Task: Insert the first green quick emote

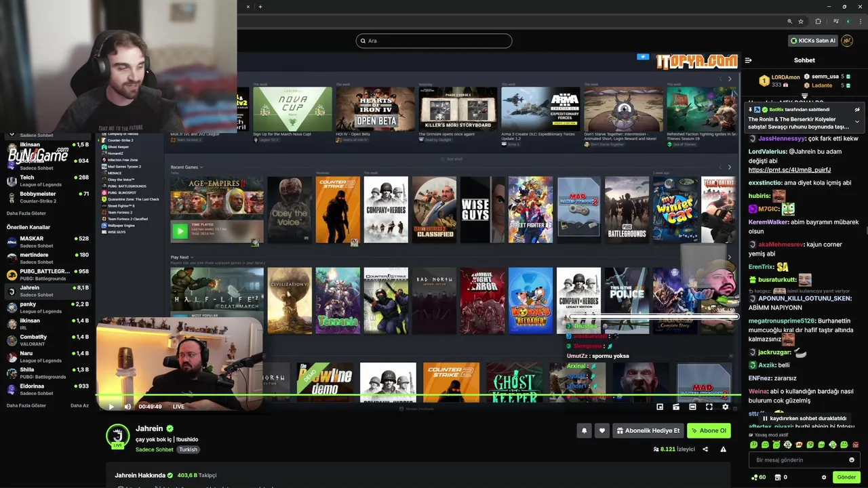Action: pyautogui.click(x=754, y=445)
